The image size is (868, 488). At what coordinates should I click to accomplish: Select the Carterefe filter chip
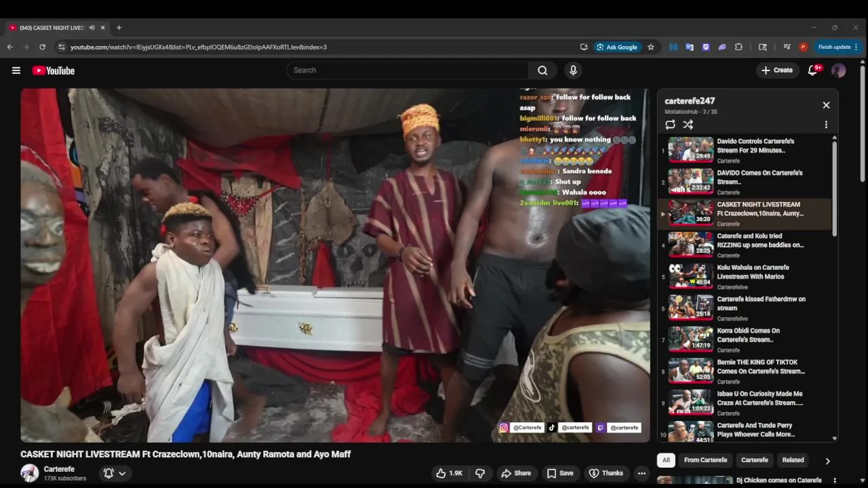tap(754, 460)
